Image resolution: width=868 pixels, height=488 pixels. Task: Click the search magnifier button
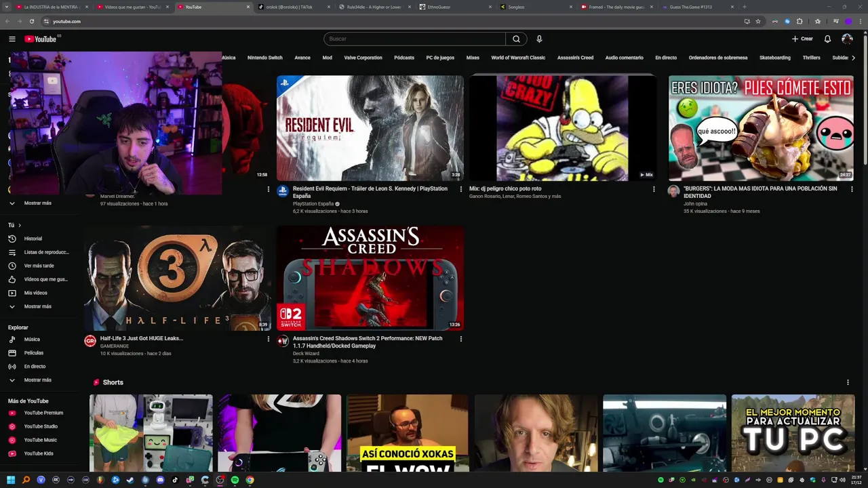point(516,39)
